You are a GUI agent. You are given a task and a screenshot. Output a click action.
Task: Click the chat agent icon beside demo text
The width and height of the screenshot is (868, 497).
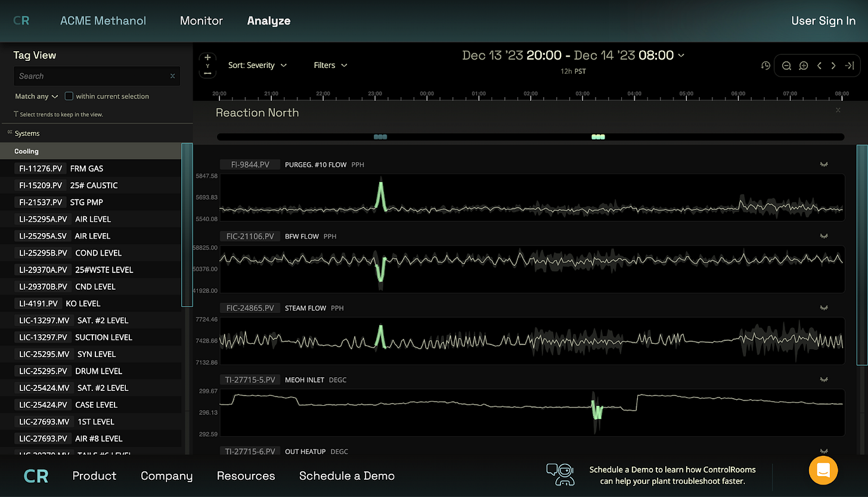coord(560,474)
